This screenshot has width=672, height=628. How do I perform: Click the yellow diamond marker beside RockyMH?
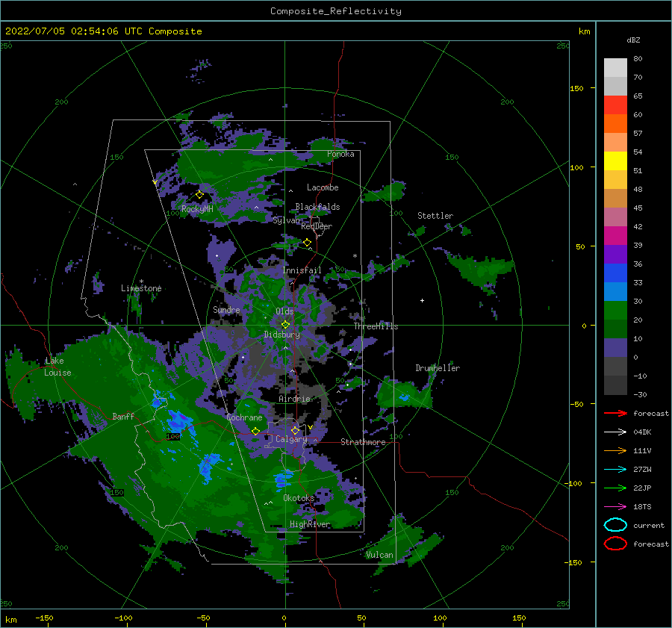[199, 195]
